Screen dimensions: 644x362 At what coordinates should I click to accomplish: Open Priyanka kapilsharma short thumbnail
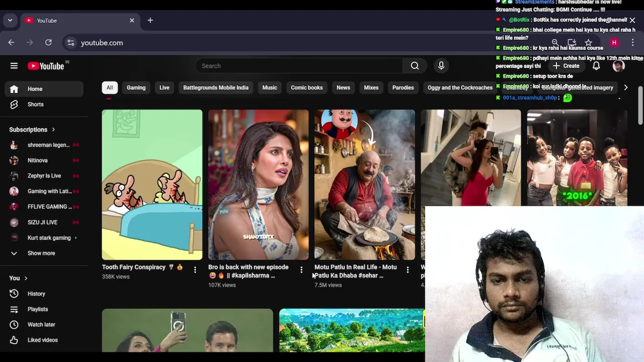coord(258,185)
